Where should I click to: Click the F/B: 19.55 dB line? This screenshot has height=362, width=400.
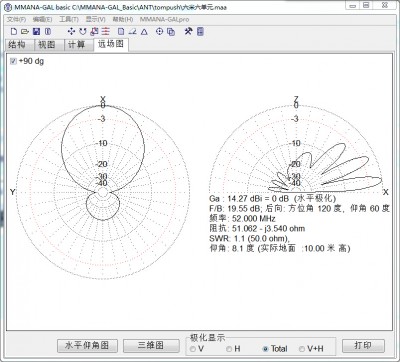point(299,209)
